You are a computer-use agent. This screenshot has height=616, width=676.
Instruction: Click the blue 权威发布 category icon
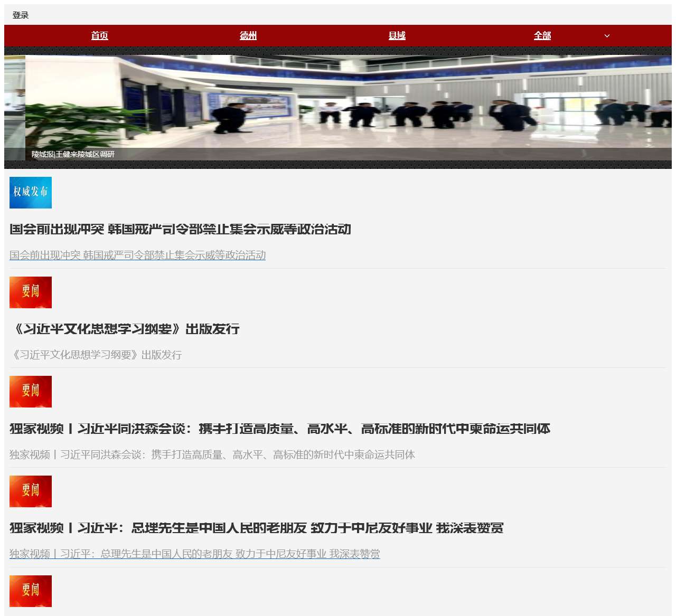[x=31, y=193]
